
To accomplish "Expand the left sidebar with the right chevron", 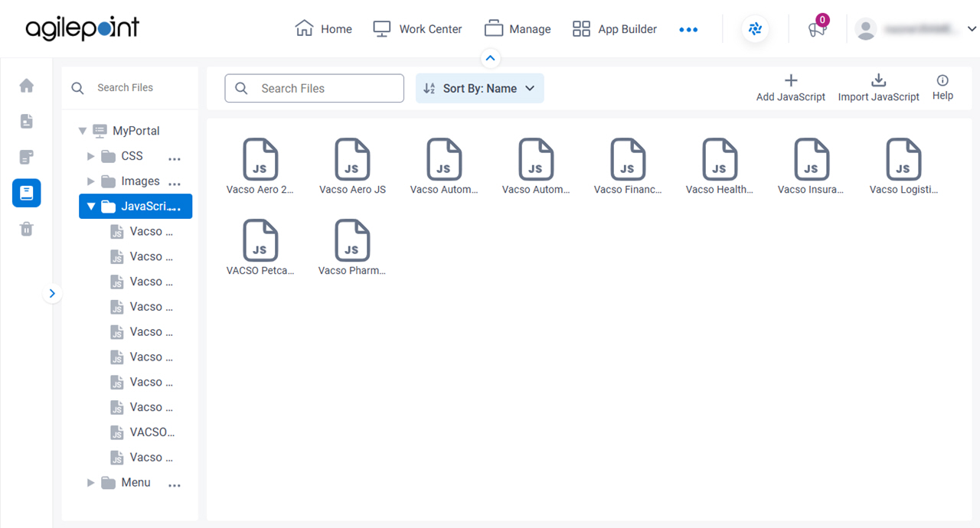I will (52, 293).
